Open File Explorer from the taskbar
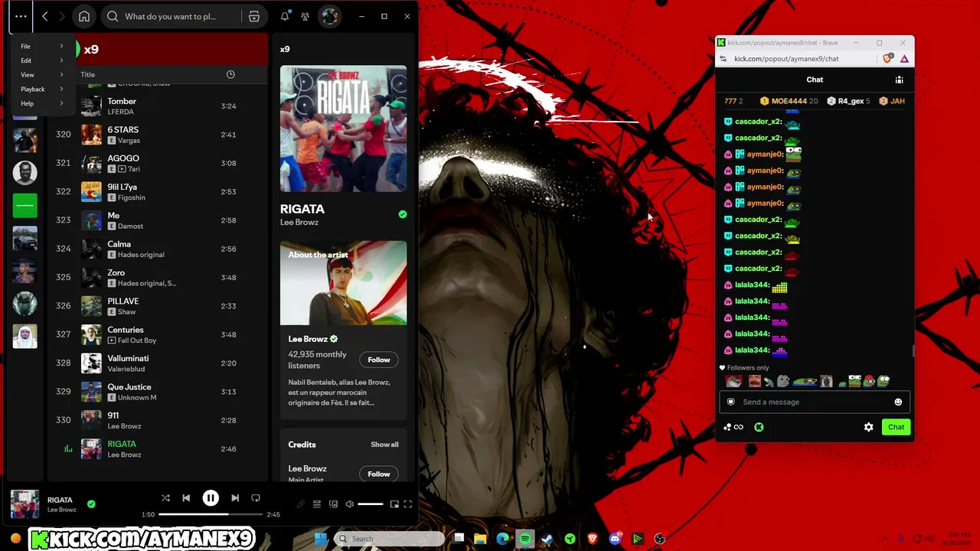The image size is (980, 551). 480,539
